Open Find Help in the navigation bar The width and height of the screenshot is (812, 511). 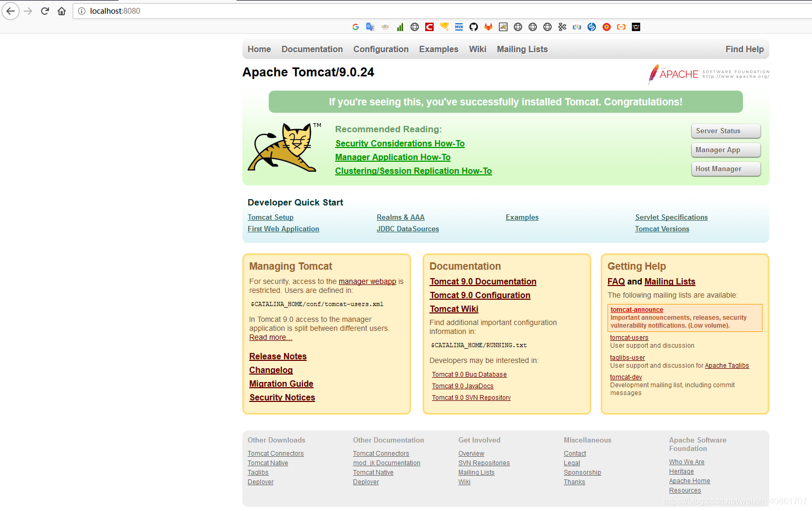[745, 49]
